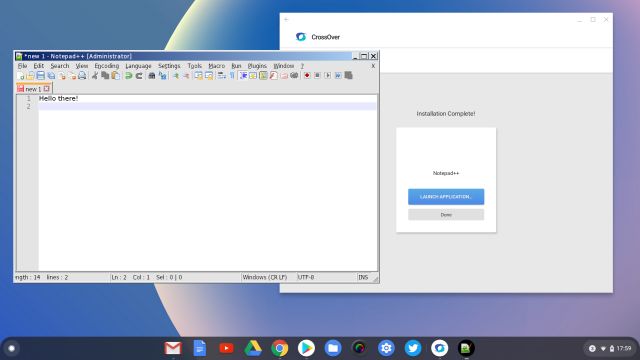Close the new 1 tab
This screenshot has width=640, height=360.
47,89
